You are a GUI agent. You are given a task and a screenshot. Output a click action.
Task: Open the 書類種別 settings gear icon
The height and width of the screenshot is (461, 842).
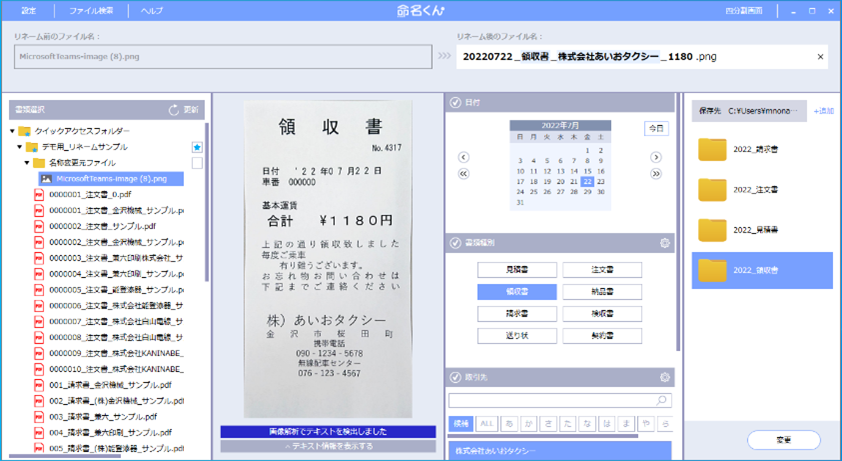click(x=665, y=243)
